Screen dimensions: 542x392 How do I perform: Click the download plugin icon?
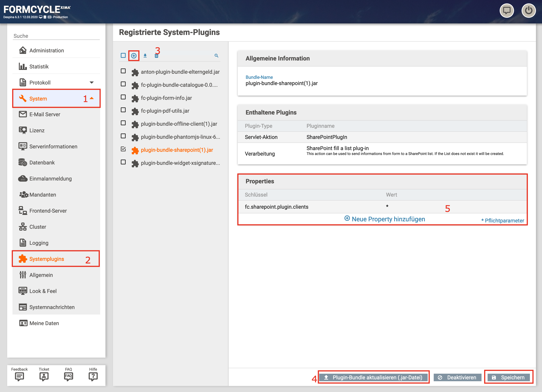tap(145, 56)
